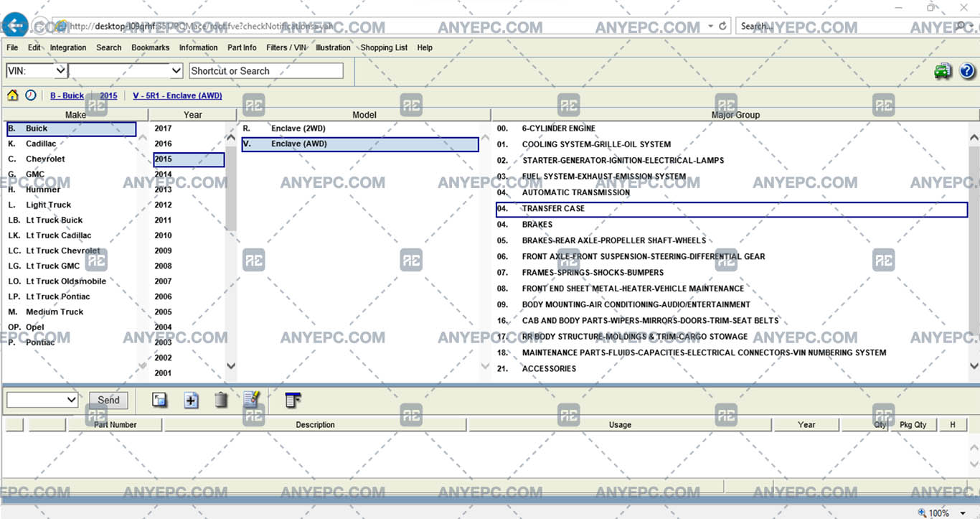Open the history clock icon

(x=30, y=95)
